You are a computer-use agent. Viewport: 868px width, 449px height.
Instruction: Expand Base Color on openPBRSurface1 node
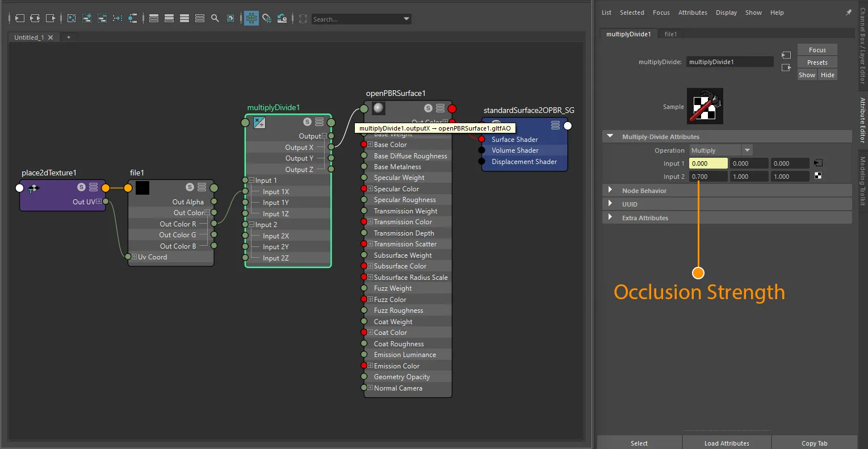(x=371, y=145)
